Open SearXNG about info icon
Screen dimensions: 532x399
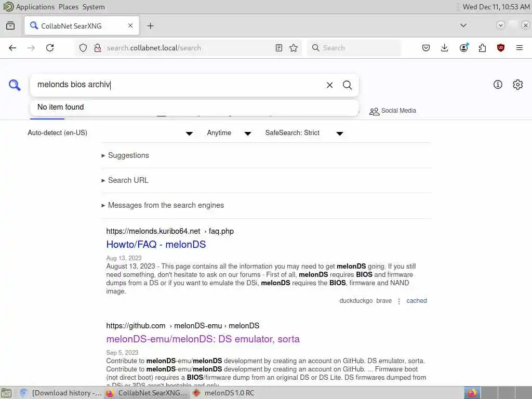pos(498,85)
